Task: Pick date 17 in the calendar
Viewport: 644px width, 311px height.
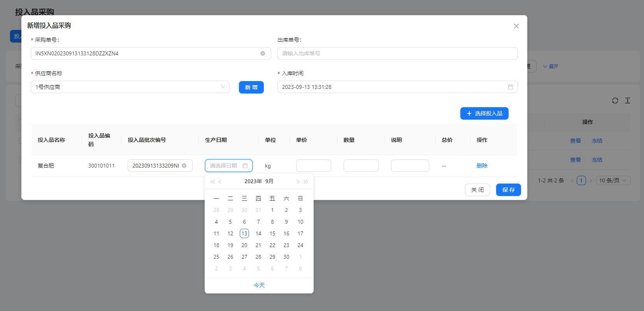Action: click(300, 233)
